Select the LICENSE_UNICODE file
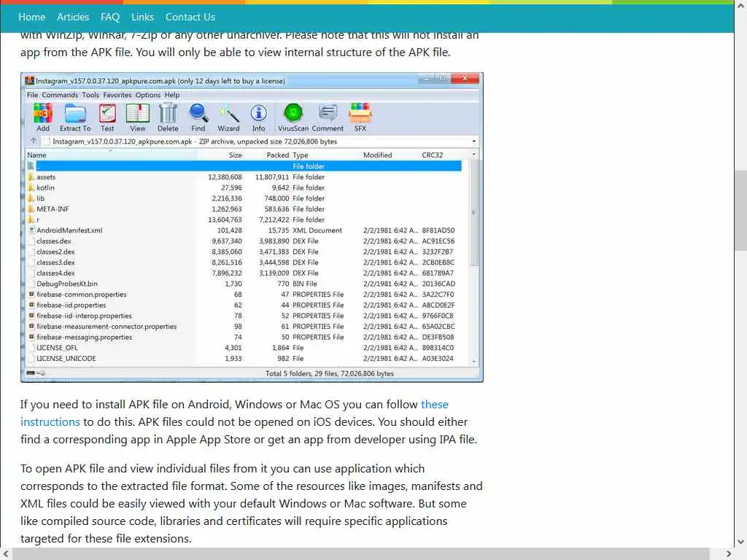Image resolution: width=747 pixels, height=560 pixels. pos(244,359)
